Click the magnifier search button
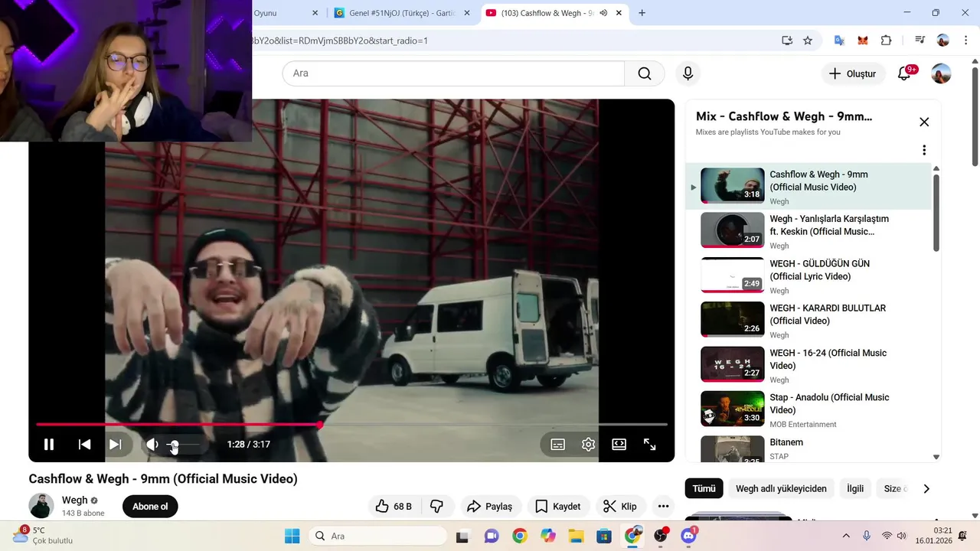The height and width of the screenshot is (551, 980). click(x=645, y=73)
